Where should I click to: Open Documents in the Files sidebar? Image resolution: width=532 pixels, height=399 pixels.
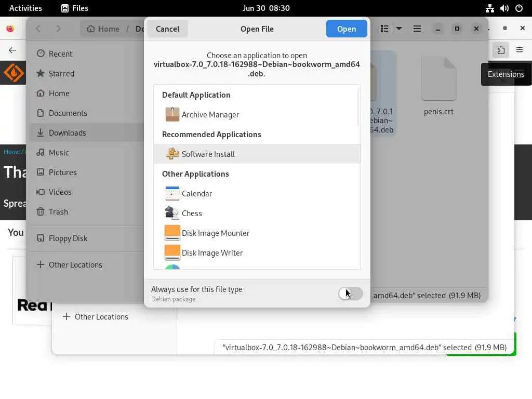pyautogui.click(x=87, y=113)
